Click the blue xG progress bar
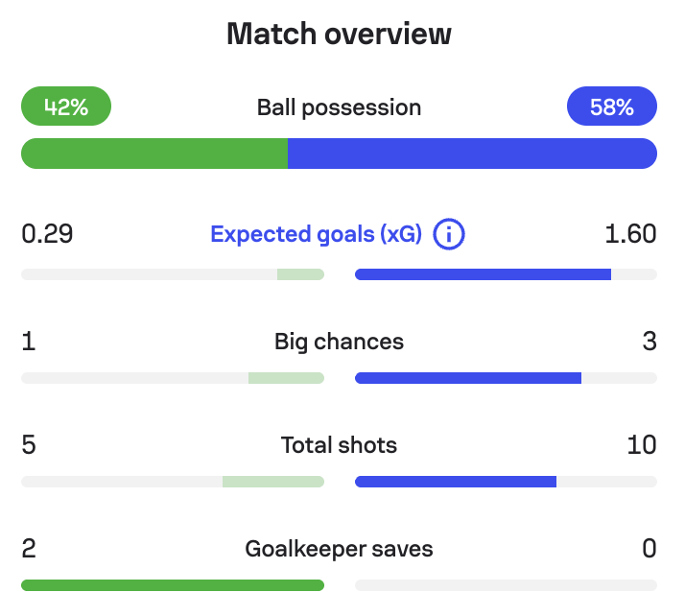The width and height of the screenshot is (685, 616). [483, 274]
